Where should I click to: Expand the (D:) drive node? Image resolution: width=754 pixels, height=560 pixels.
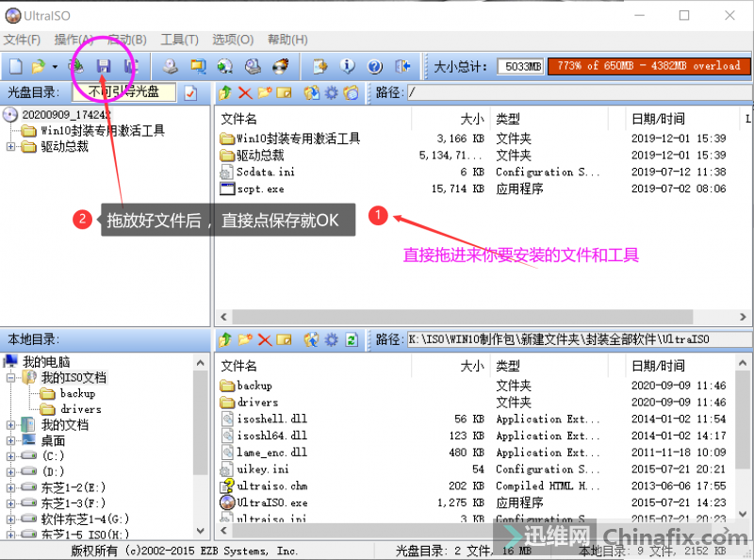tap(10, 472)
